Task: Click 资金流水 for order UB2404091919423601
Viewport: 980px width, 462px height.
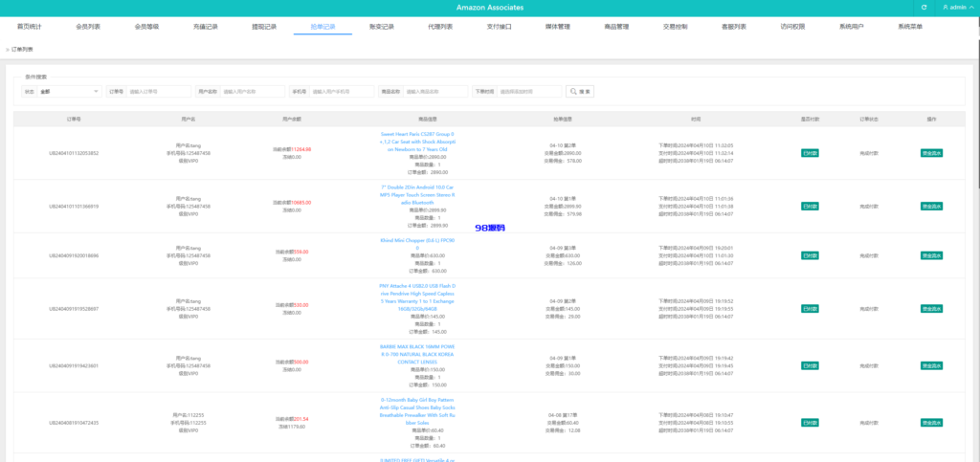Action: [931, 365]
